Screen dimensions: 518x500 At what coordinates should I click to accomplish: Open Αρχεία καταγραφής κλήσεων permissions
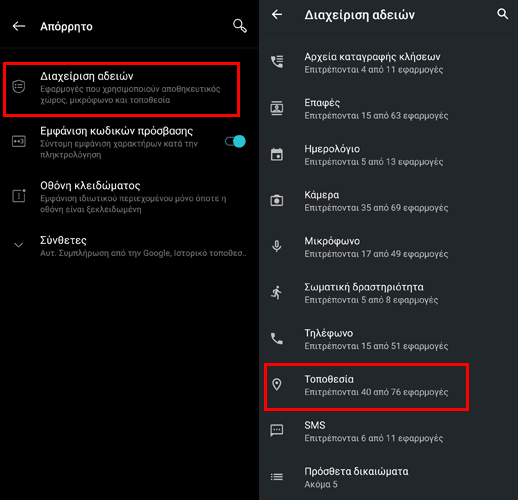(x=388, y=63)
